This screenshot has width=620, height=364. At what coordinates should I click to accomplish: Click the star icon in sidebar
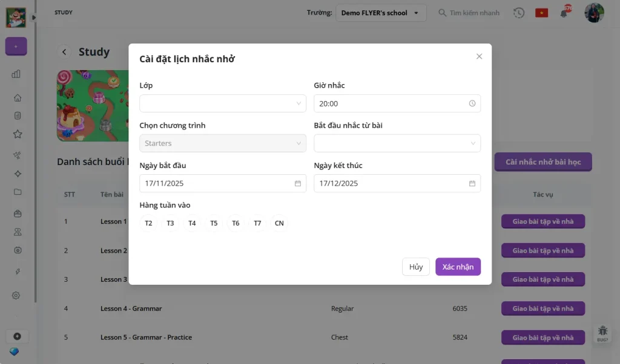[x=17, y=134]
